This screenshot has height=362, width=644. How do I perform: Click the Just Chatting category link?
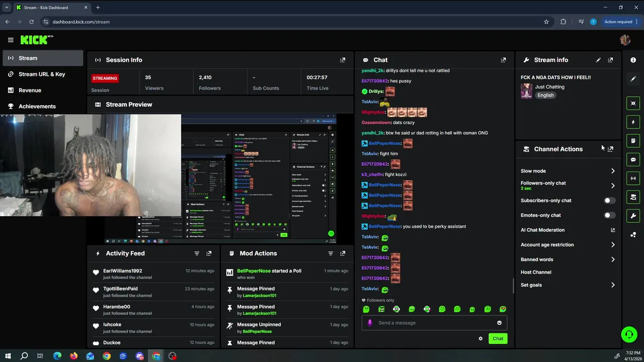549,87
